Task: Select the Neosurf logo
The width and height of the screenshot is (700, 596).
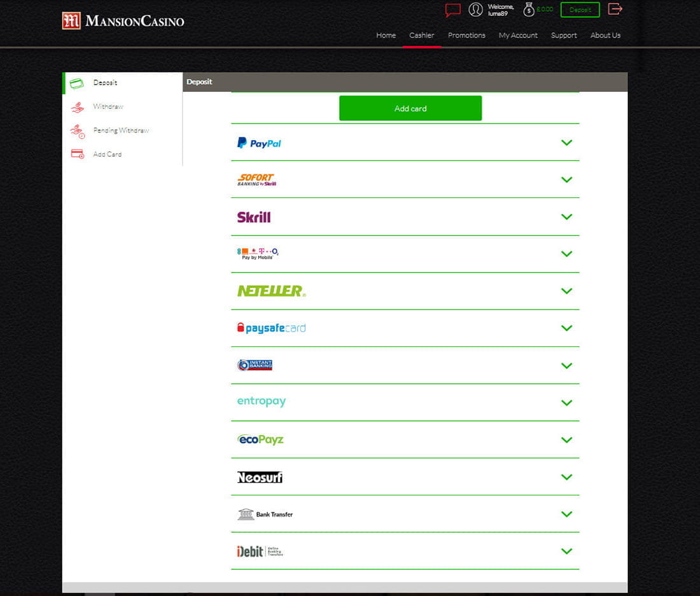Action: tap(260, 477)
